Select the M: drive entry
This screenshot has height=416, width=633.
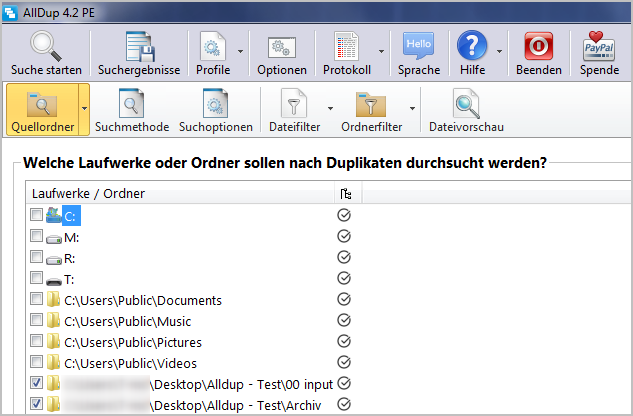[x=71, y=237]
